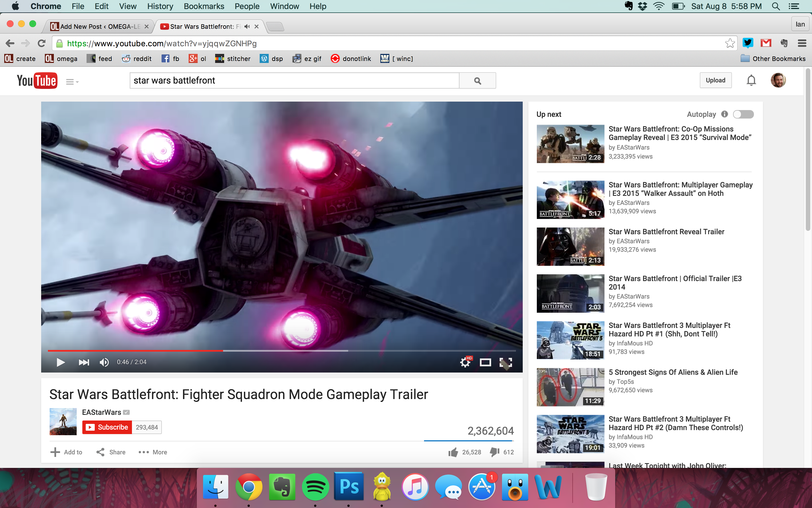Open the reddit bookmark
This screenshot has width=812, height=508.
[136, 59]
